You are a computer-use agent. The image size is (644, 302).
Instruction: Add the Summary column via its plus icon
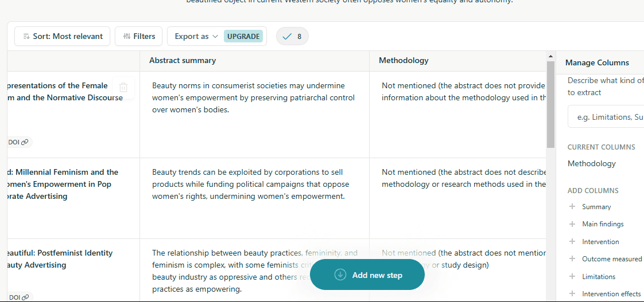pyautogui.click(x=572, y=206)
